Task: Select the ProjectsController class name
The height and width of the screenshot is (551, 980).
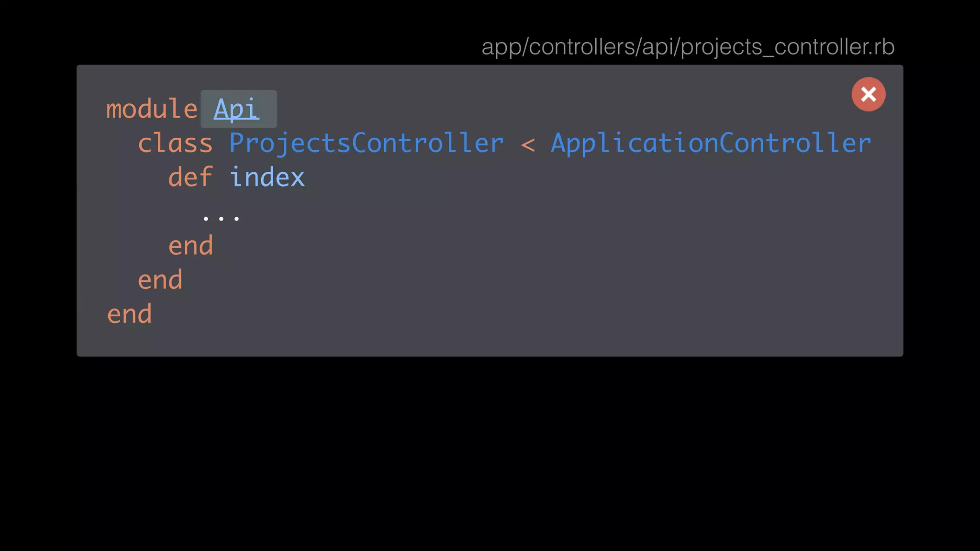Action: click(366, 143)
